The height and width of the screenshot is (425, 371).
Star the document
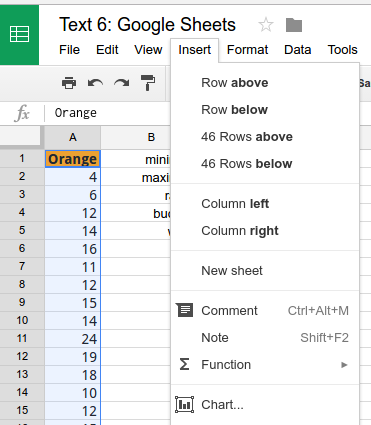click(266, 25)
